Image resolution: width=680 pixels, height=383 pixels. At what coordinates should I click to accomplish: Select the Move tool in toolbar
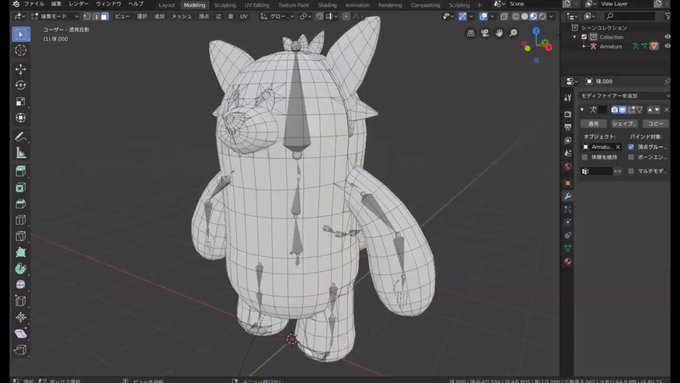click(20, 69)
